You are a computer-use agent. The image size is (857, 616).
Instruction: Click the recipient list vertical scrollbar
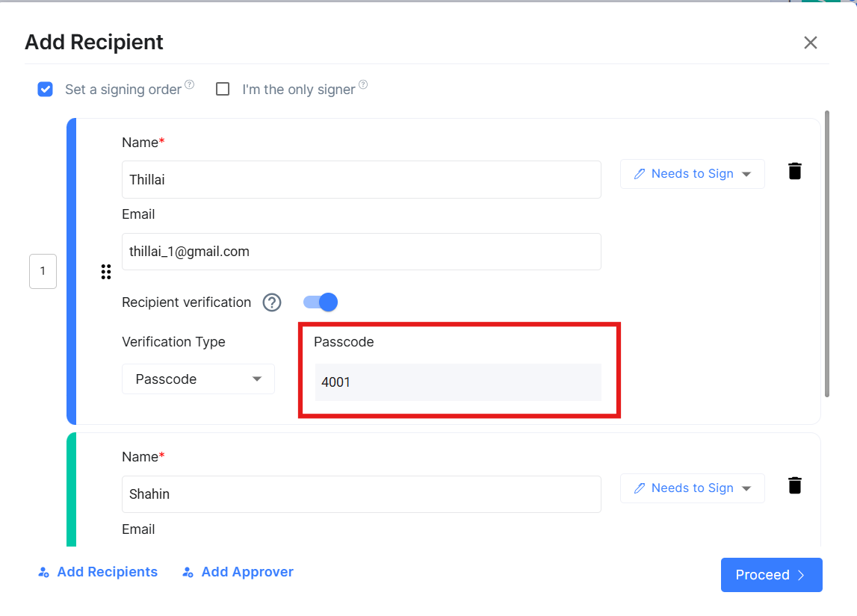[x=826, y=254]
